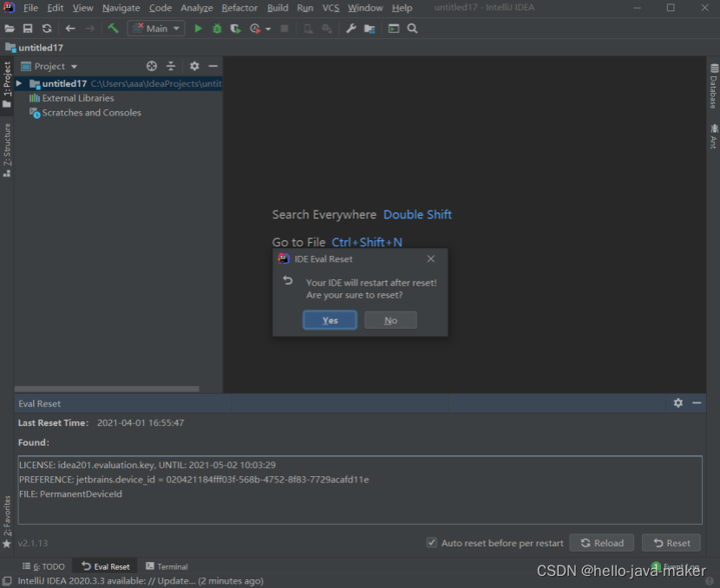The width and height of the screenshot is (720, 588).
Task: Confirm reset by clicking Yes
Action: coord(330,320)
